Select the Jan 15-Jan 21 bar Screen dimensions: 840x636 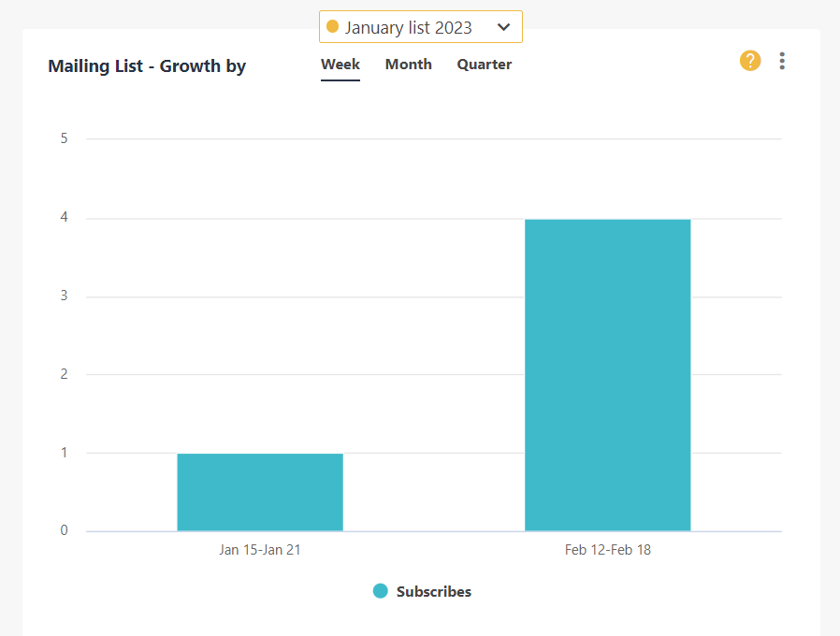(260, 491)
